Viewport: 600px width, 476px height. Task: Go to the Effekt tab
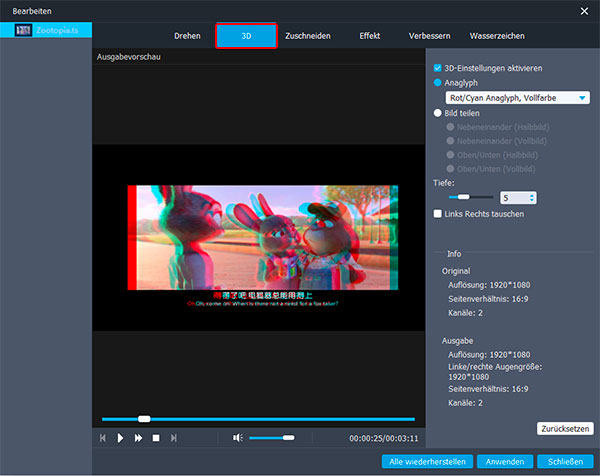[x=369, y=36]
